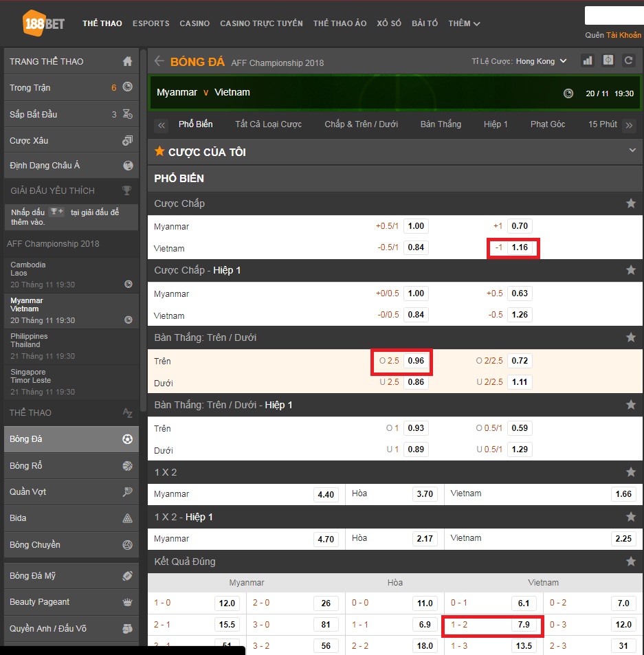Toggle favorite star for Bàn Thắng: Trên / Dưới
This screenshot has width=644, height=655.
point(631,337)
